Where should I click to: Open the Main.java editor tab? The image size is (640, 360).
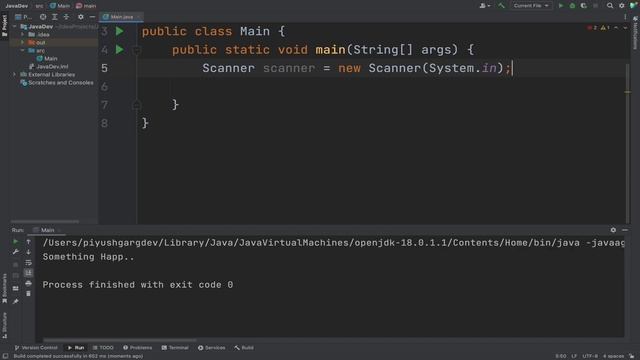coord(122,17)
